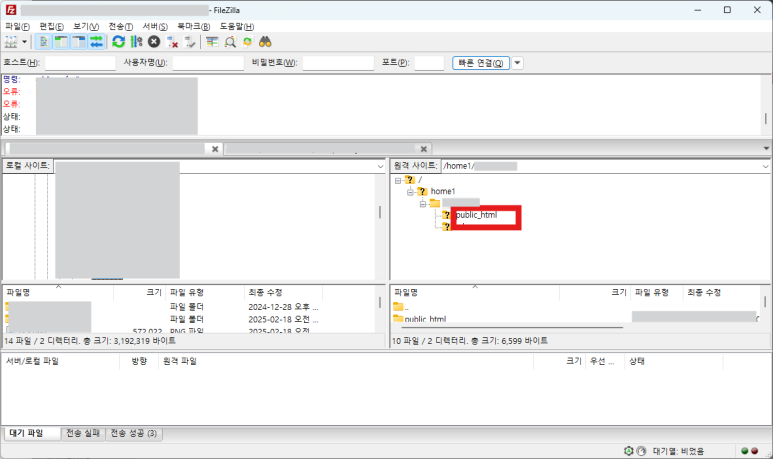Disconnect from the current server
Viewport: 773px width, 459px height.
(172, 42)
